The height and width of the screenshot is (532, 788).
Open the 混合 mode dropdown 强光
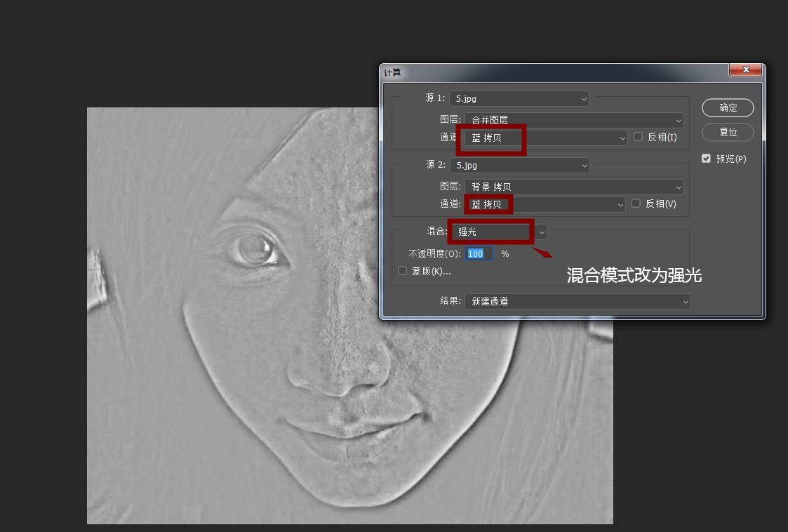(x=499, y=232)
